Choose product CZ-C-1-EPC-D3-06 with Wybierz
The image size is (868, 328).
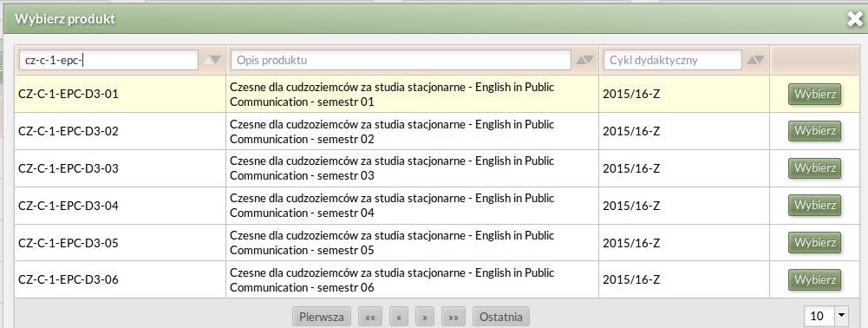pyautogui.click(x=815, y=279)
